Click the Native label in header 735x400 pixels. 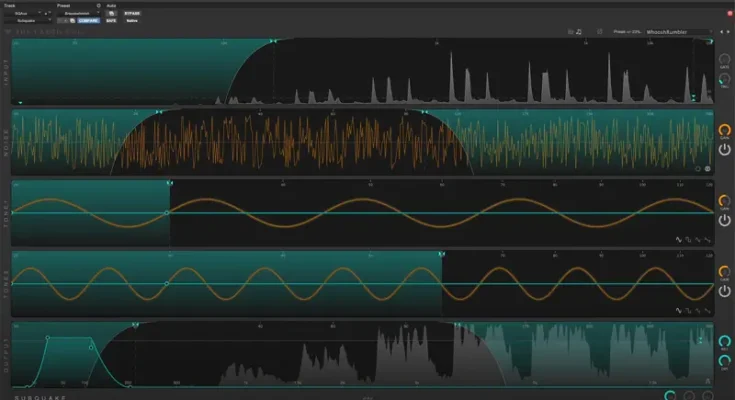[131, 19]
